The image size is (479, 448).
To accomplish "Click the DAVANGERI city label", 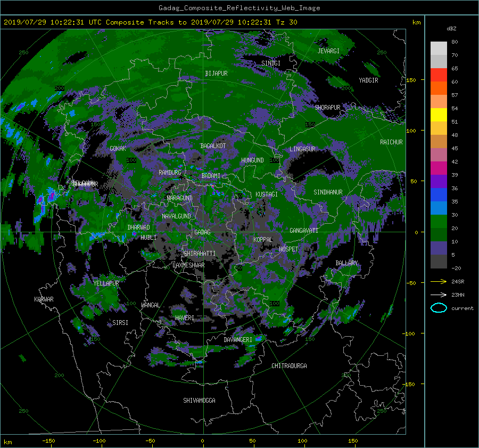I will (x=238, y=340).
